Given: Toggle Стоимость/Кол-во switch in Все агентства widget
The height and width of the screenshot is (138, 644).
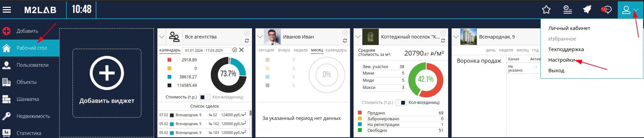Looking at the screenshot, I should [205, 97].
